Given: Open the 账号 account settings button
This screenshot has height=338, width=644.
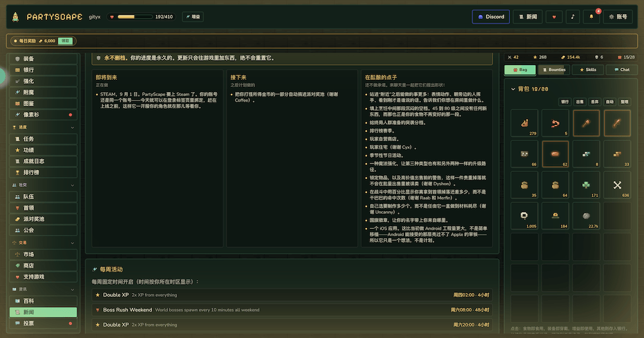Looking at the screenshot, I should point(618,17).
